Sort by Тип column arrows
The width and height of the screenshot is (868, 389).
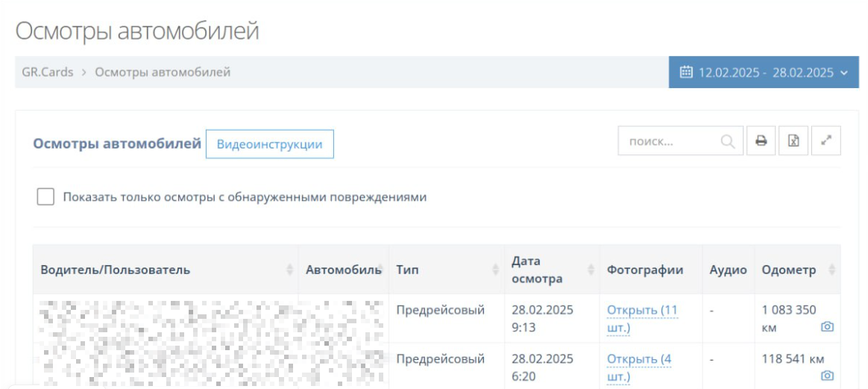pos(495,270)
